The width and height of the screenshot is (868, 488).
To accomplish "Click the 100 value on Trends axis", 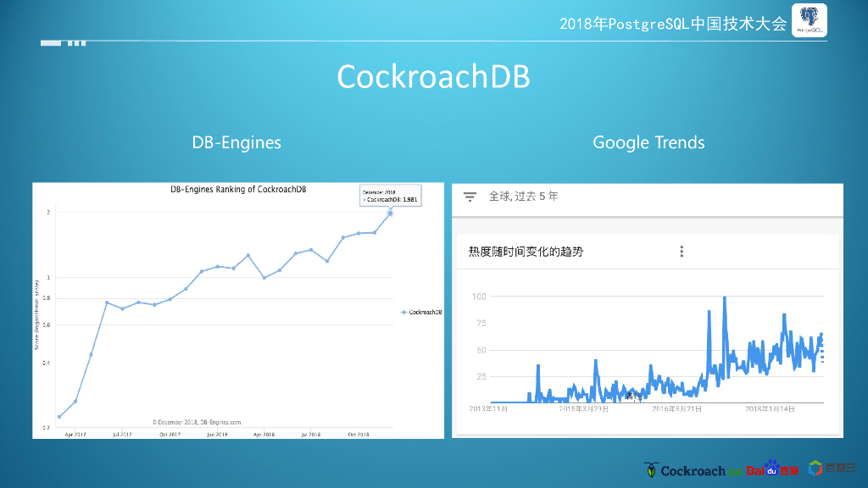I will click(x=479, y=297).
